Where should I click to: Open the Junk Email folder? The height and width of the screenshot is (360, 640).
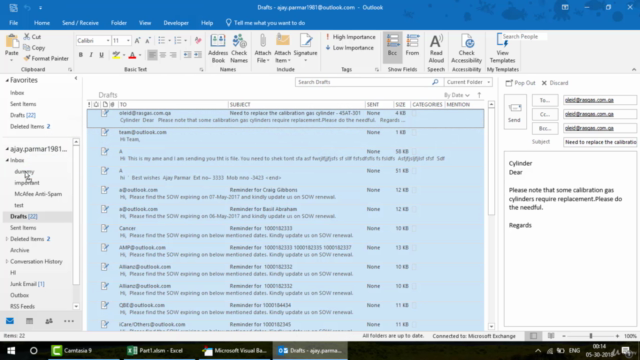[x=27, y=284]
